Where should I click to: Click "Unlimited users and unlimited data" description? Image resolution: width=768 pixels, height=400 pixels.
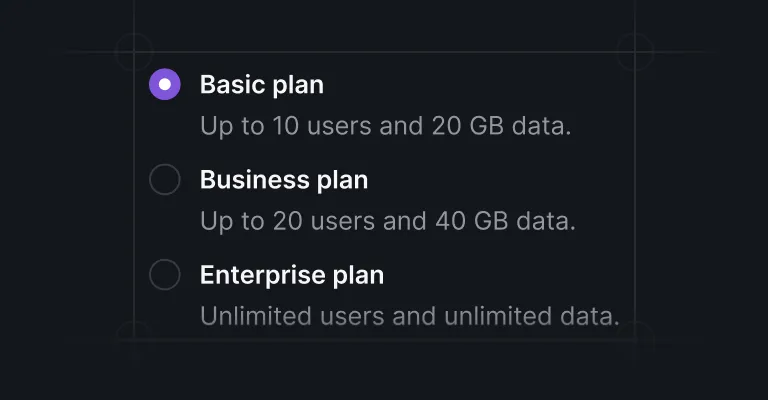(410, 316)
